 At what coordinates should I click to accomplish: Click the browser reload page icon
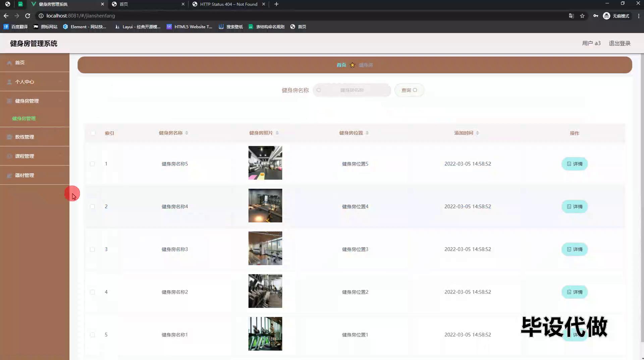click(28, 16)
